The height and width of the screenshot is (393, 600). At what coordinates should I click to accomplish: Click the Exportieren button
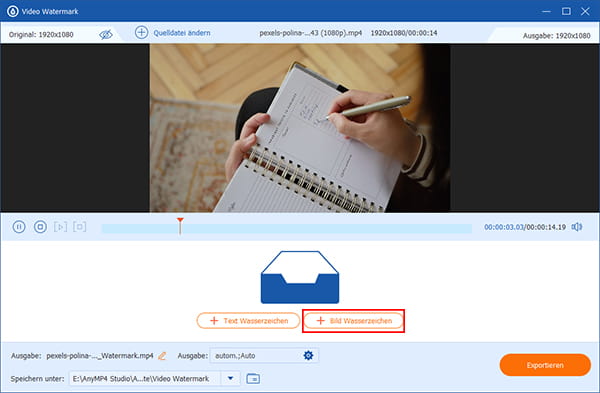coord(545,365)
